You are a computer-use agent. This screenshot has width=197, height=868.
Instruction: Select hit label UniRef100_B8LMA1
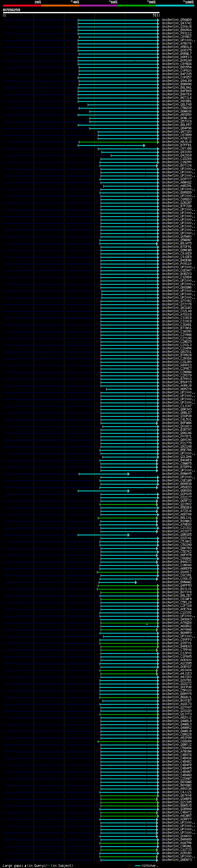177,88
